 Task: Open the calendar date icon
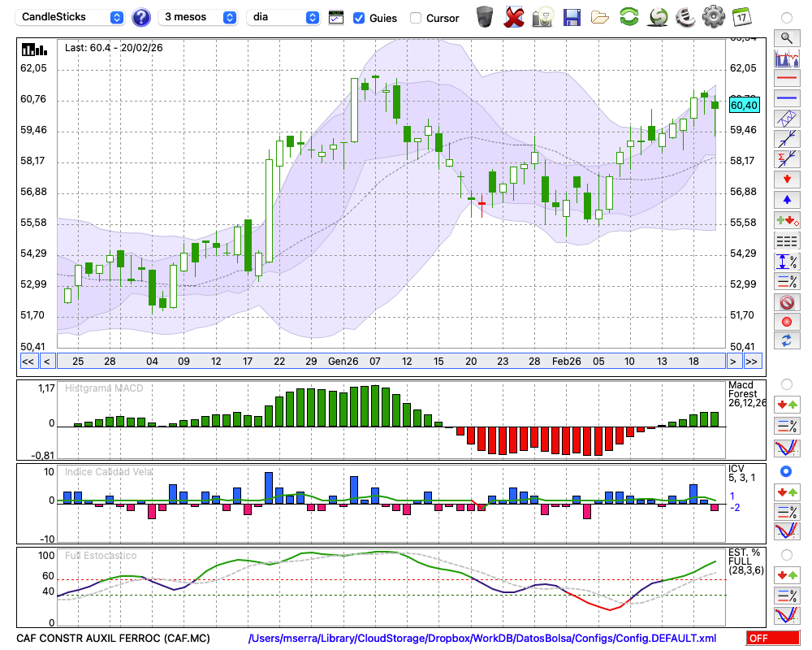tap(741, 17)
